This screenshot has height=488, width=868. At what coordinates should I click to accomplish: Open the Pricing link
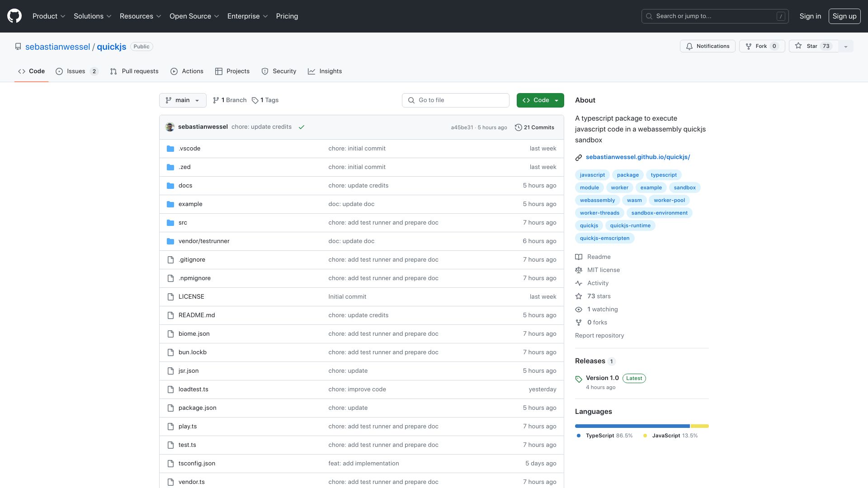coord(287,16)
